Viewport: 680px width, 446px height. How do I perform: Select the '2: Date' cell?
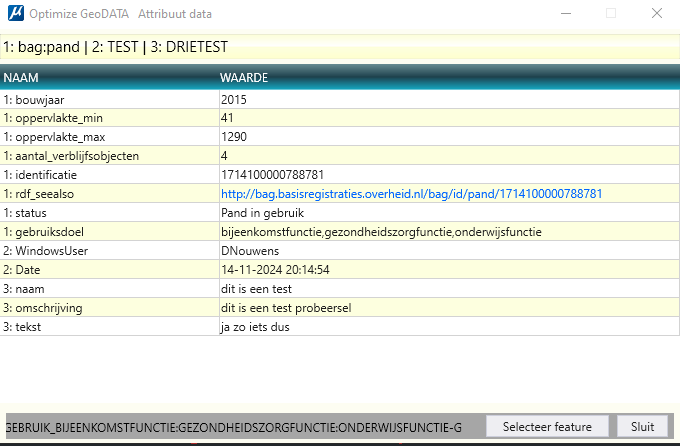(x=110, y=270)
